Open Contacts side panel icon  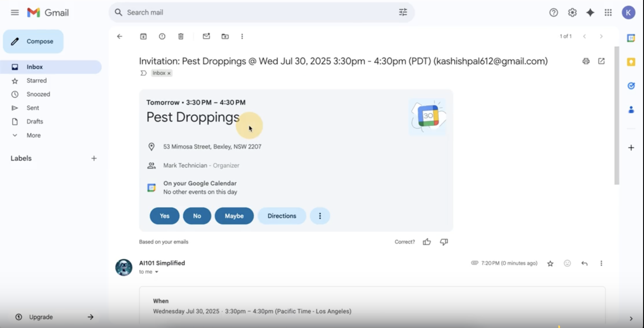click(x=631, y=109)
